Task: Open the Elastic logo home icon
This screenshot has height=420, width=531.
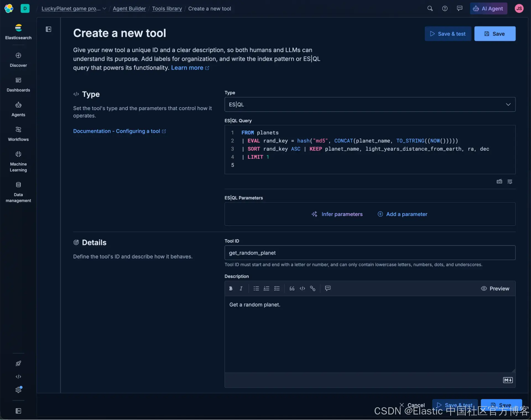Action: click(x=9, y=8)
